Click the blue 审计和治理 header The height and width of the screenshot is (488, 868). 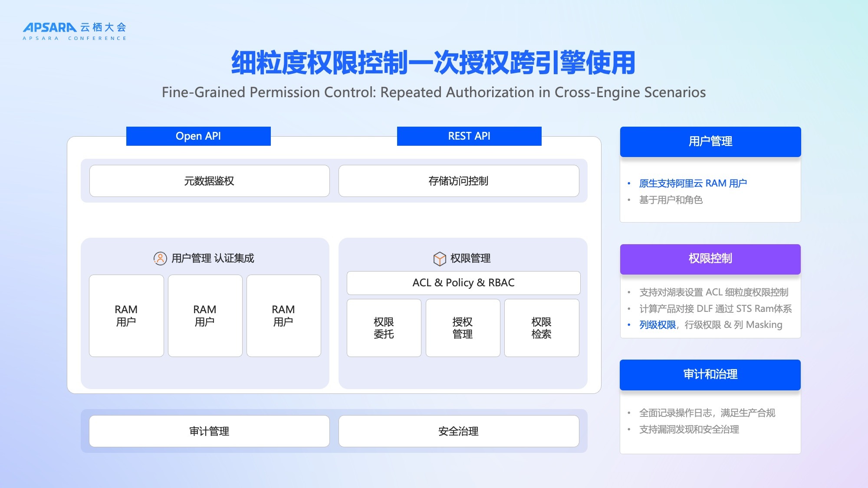click(x=710, y=374)
